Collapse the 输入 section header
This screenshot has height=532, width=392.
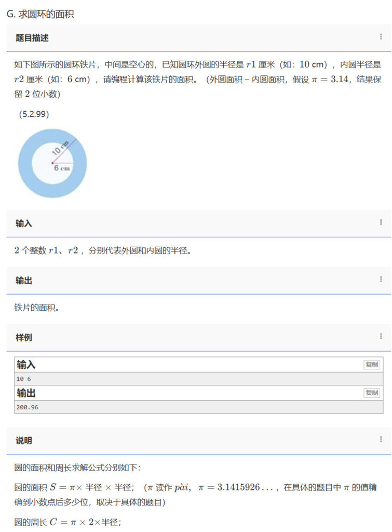pyautogui.click(x=24, y=223)
